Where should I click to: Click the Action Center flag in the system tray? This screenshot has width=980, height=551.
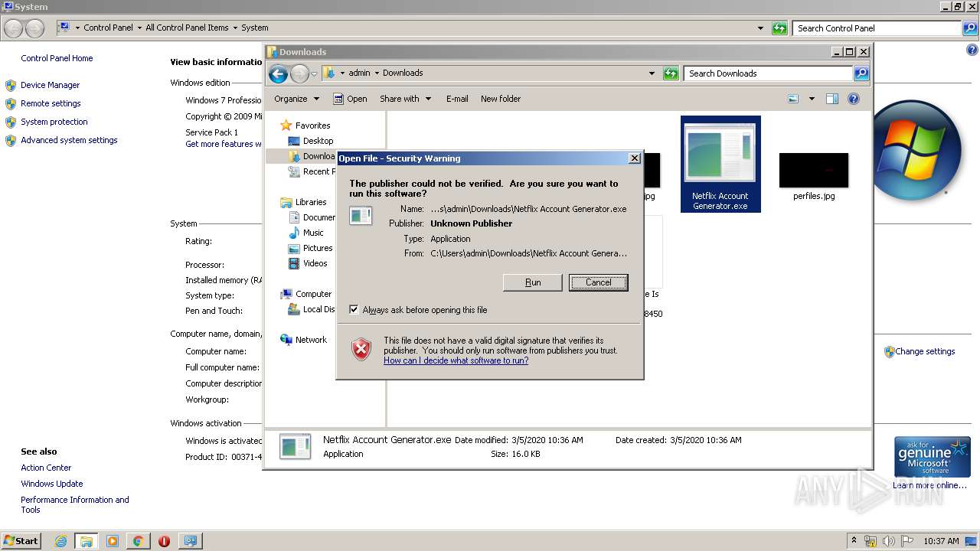click(x=906, y=540)
